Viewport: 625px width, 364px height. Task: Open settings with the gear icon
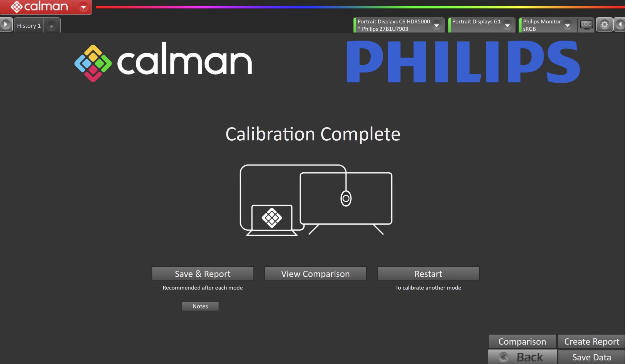tap(604, 25)
